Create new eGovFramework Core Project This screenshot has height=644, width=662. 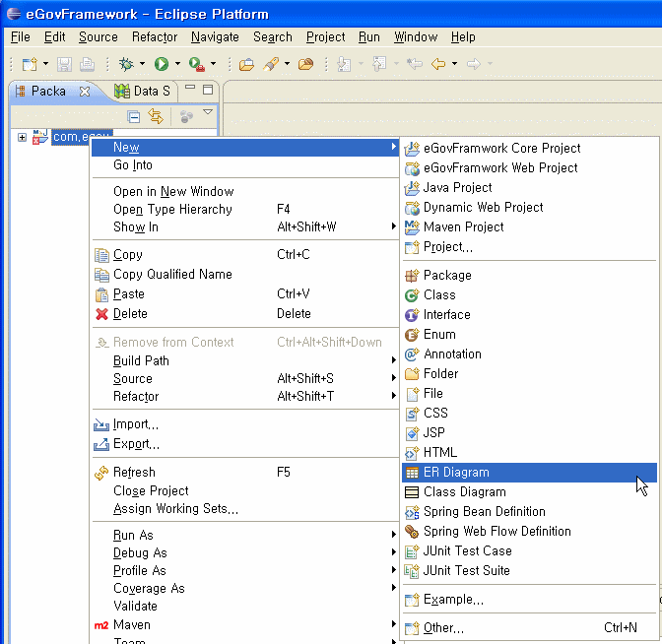click(501, 149)
